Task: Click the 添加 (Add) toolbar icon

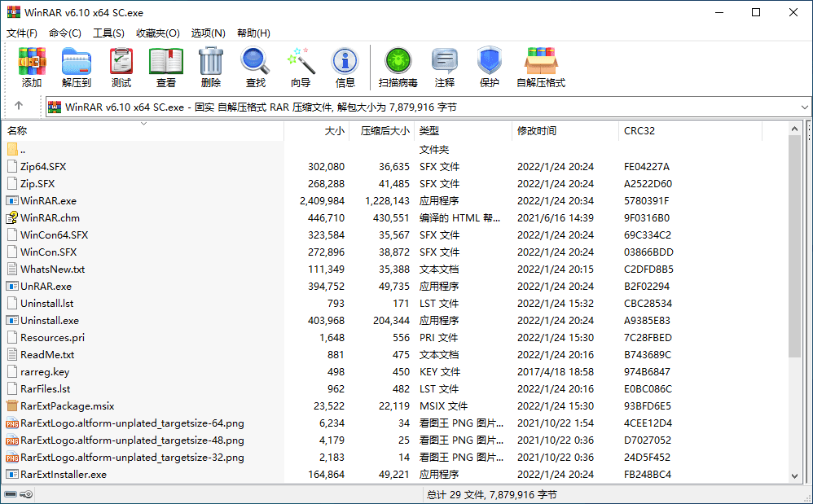Action: pos(32,61)
